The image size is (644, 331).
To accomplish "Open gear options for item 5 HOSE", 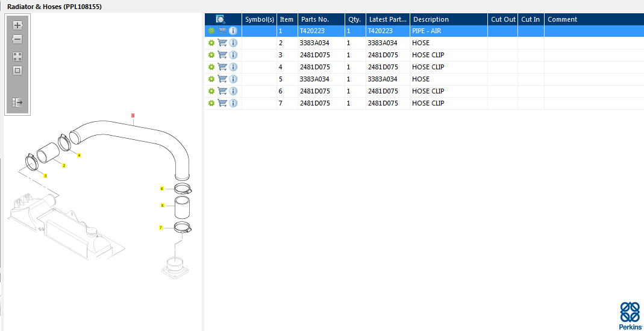I will click(x=211, y=79).
